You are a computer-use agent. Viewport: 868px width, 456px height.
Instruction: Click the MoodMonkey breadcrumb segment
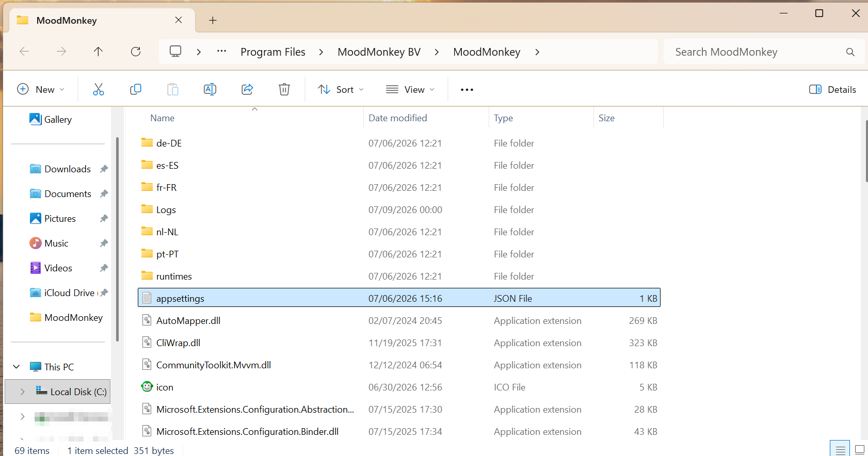[x=487, y=52]
